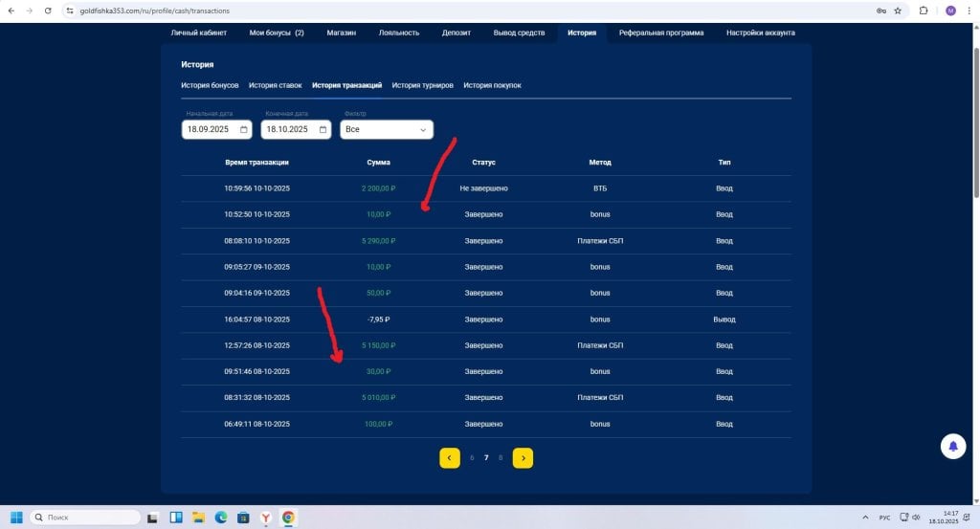Open site info icon in address bar
980x529 pixels.
70,11
